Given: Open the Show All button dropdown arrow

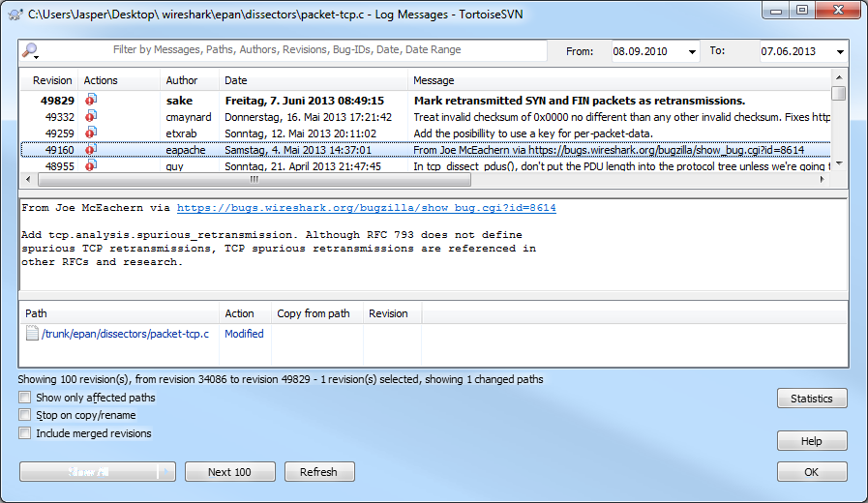Looking at the screenshot, I should (x=166, y=472).
